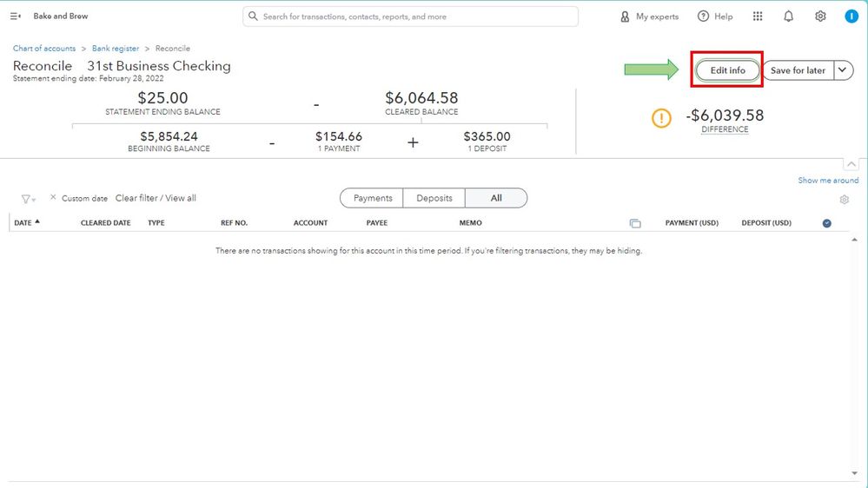Show only Payments transactions
This screenshot has height=488, width=868.
(x=373, y=198)
